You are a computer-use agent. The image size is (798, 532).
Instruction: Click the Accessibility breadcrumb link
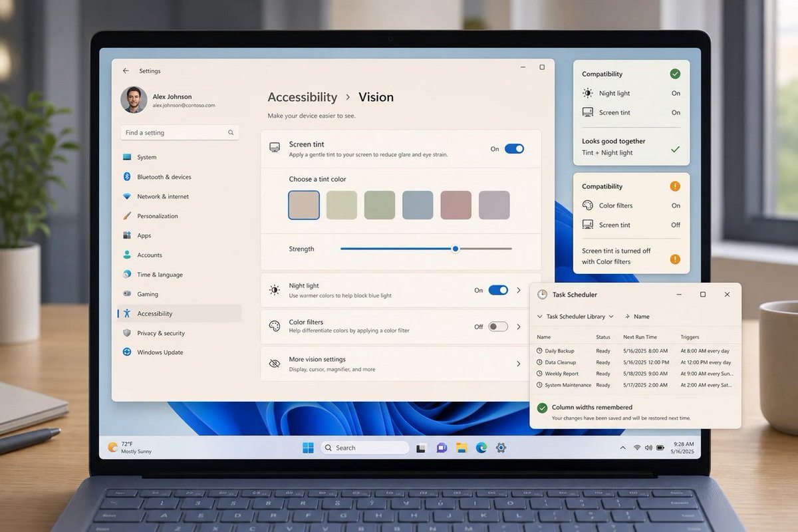coord(303,97)
